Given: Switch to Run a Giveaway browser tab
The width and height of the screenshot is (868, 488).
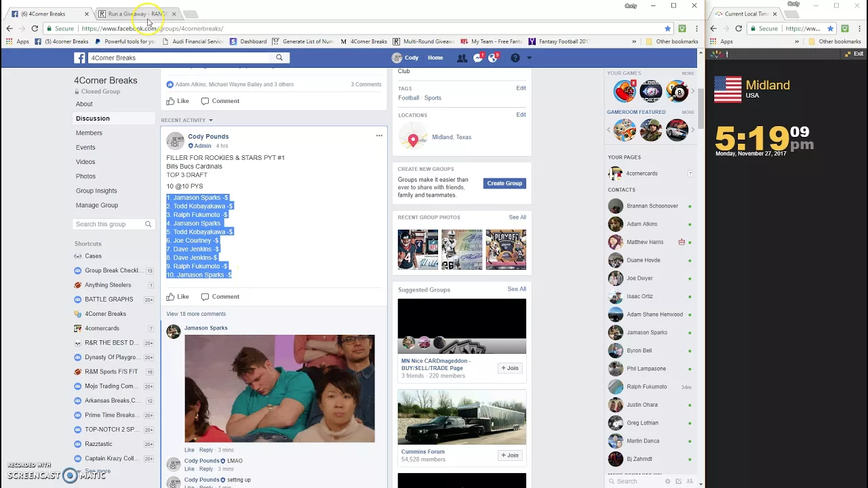Looking at the screenshot, I should coord(136,14).
